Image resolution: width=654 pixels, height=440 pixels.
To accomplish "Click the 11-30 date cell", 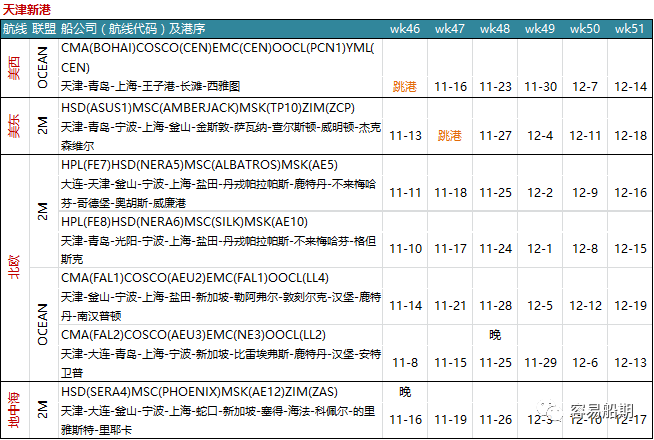I will coord(541,87).
